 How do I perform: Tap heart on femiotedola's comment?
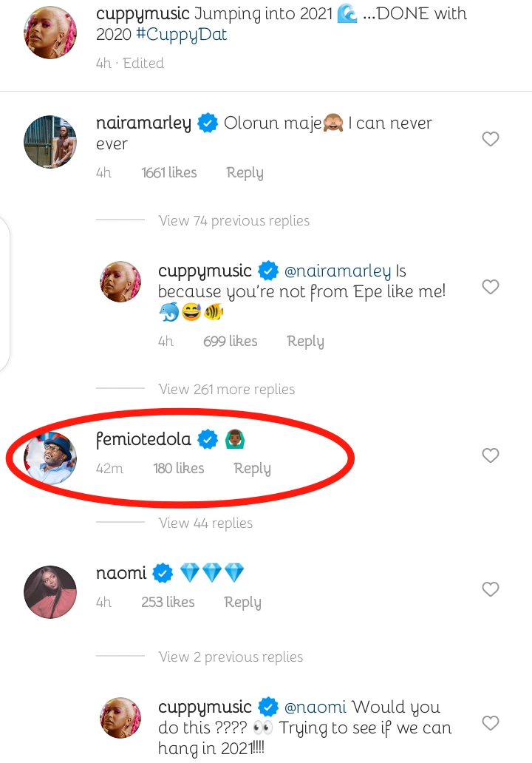click(491, 456)
